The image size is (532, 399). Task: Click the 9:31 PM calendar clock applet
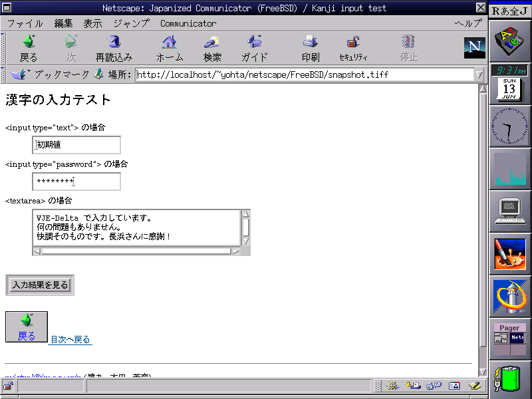[509, 83]
